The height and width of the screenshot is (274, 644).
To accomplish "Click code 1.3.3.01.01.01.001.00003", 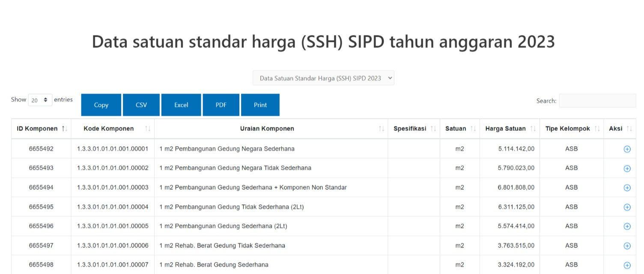I will coord(113,187).
